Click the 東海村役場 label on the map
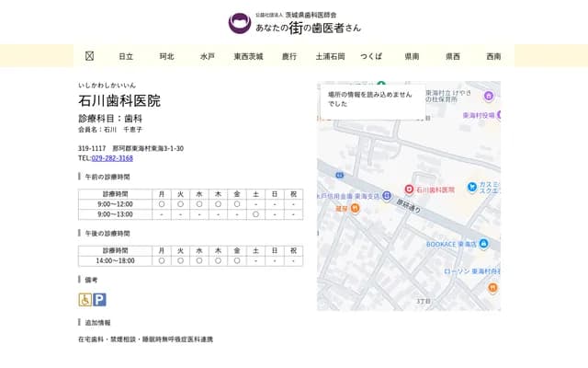 pyautogui.click(x=479, y=116)
